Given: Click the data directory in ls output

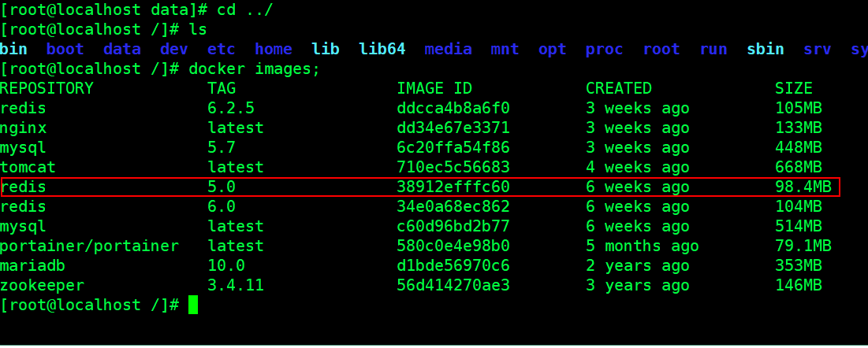Looking at the screenshot, I should pos(122,50).
